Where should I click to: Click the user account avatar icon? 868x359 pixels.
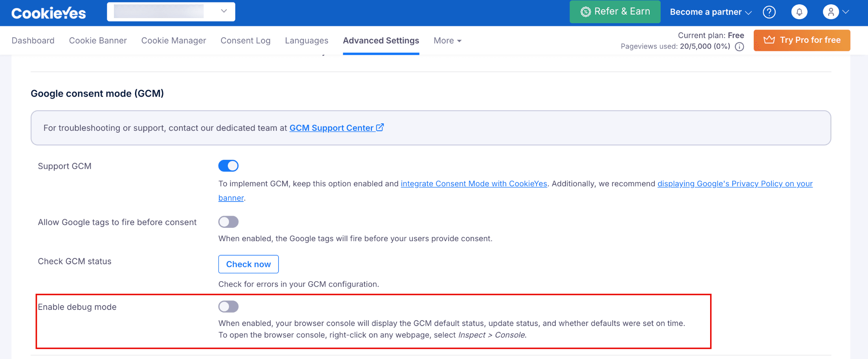click(x=831, y=12)
